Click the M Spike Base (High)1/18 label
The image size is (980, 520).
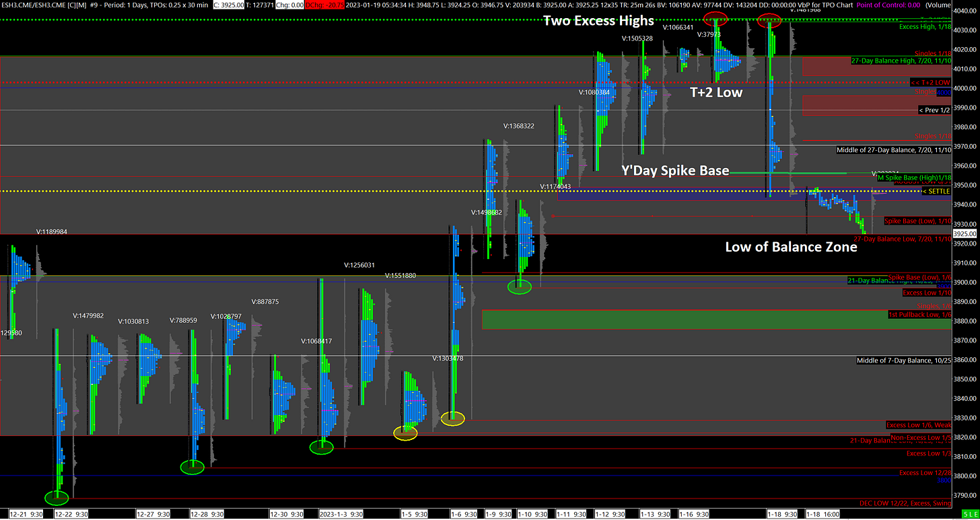tap(913, 178)
